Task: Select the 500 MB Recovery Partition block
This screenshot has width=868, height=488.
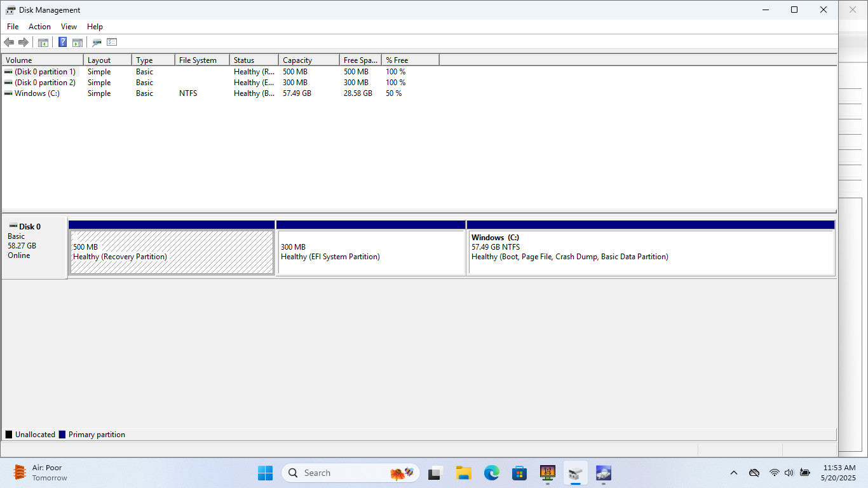Action: point(172,252)
